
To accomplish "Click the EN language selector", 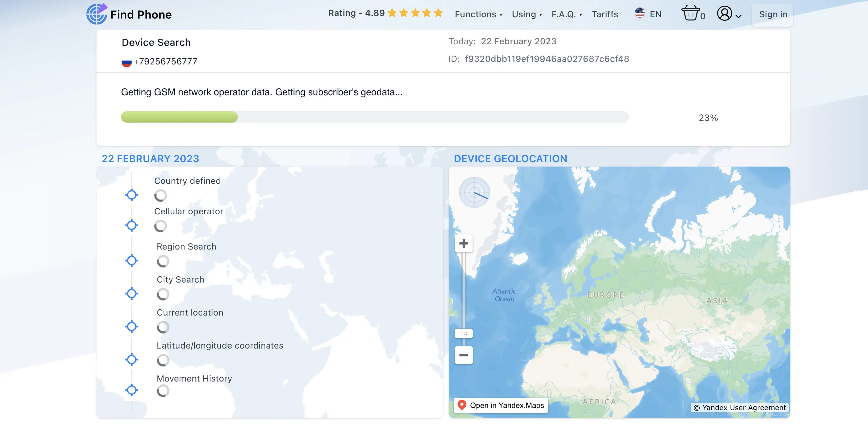I will [x=648, y=14].
